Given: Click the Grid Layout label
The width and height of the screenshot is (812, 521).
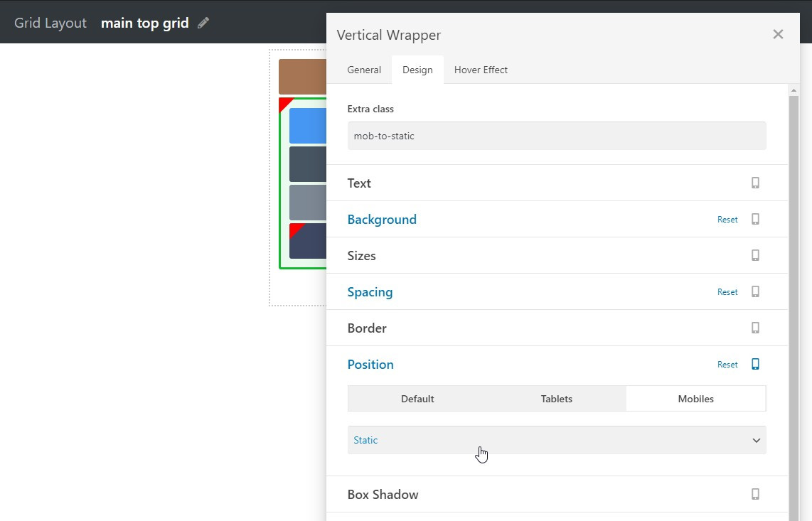Looking at the screenshot, I should pos(50,23).
